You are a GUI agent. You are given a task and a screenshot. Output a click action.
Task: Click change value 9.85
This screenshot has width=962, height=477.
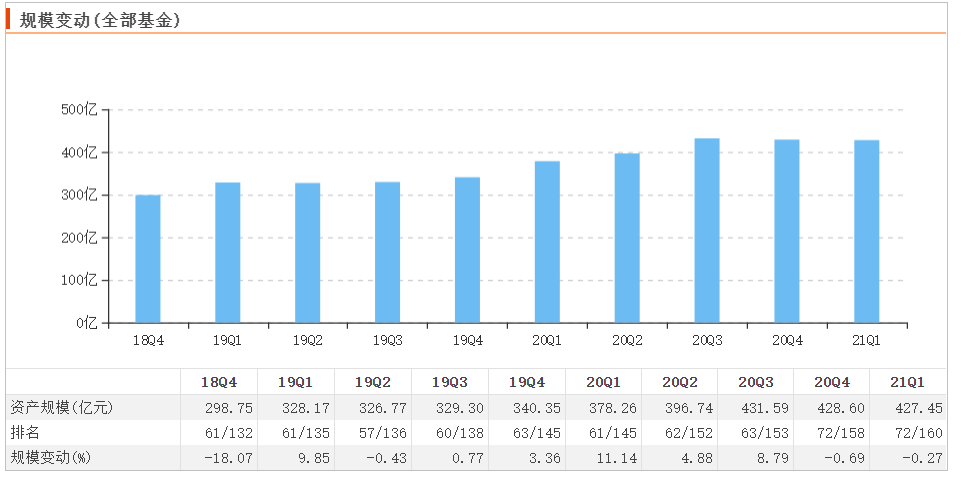315,459
